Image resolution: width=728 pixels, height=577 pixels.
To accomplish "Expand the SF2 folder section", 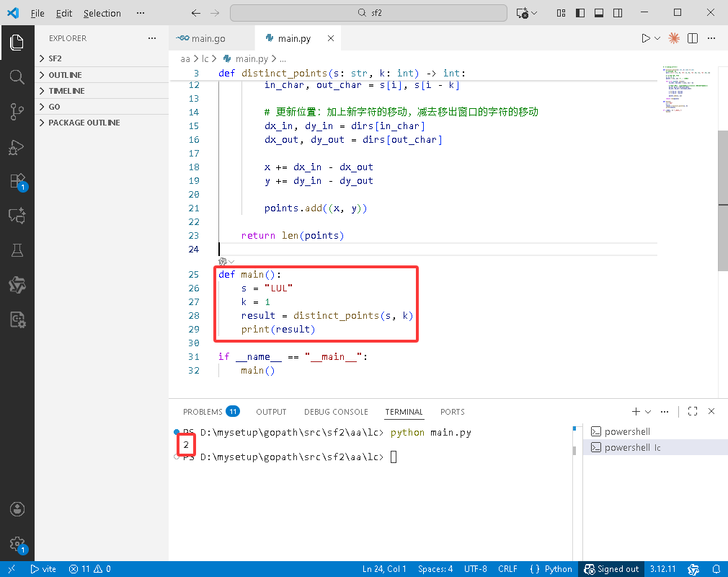I will coord(102,58).
